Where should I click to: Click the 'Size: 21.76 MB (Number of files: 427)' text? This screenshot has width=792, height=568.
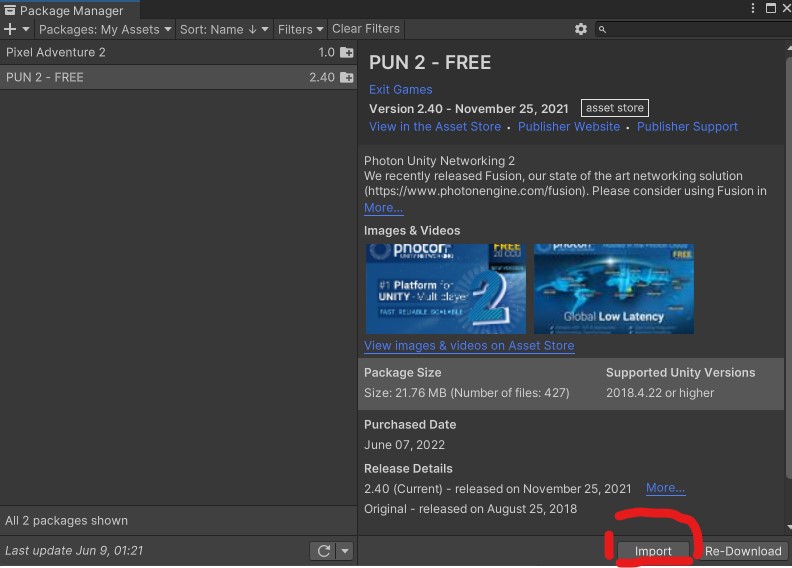[466, 393]
